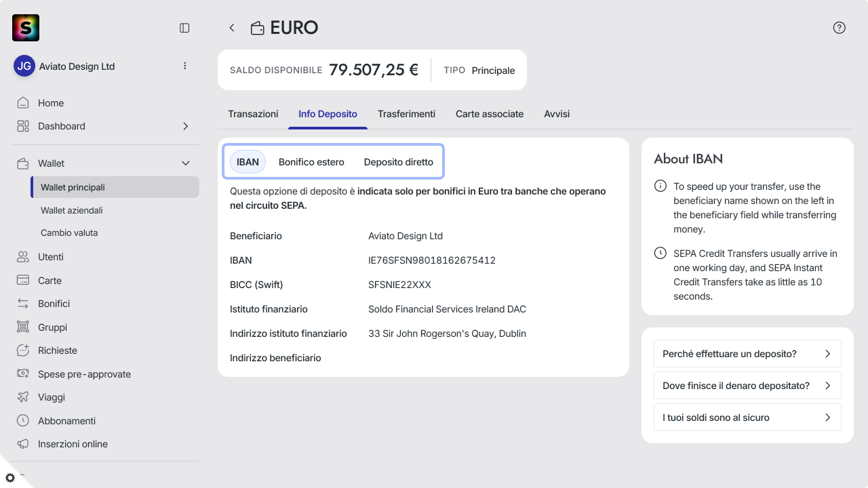The width and height of the screenshot is (868, 488).
Task: Click the Gruppi icon in the sidebar
Action: (23, 327)
